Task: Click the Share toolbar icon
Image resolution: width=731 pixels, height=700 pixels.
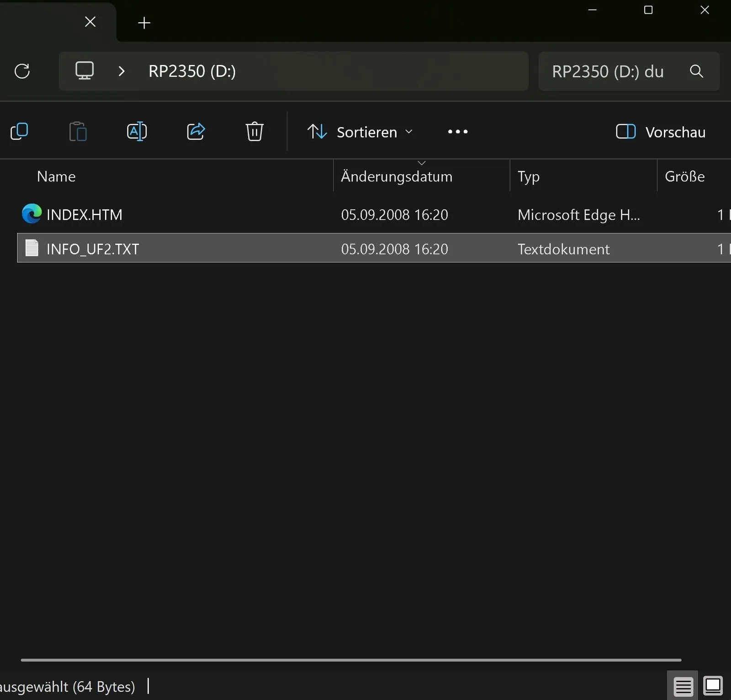Action: tap(196, 132)
